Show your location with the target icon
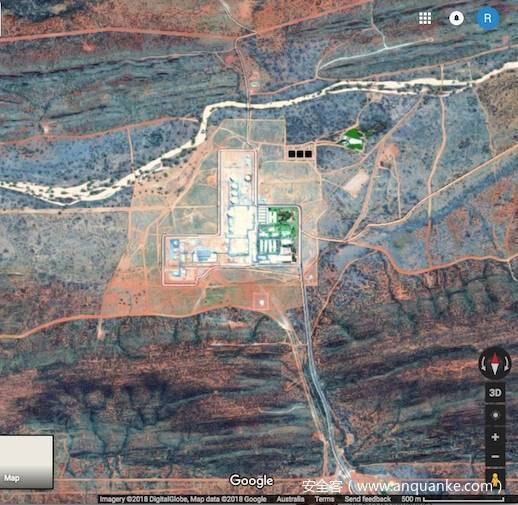 pos(495,415)
